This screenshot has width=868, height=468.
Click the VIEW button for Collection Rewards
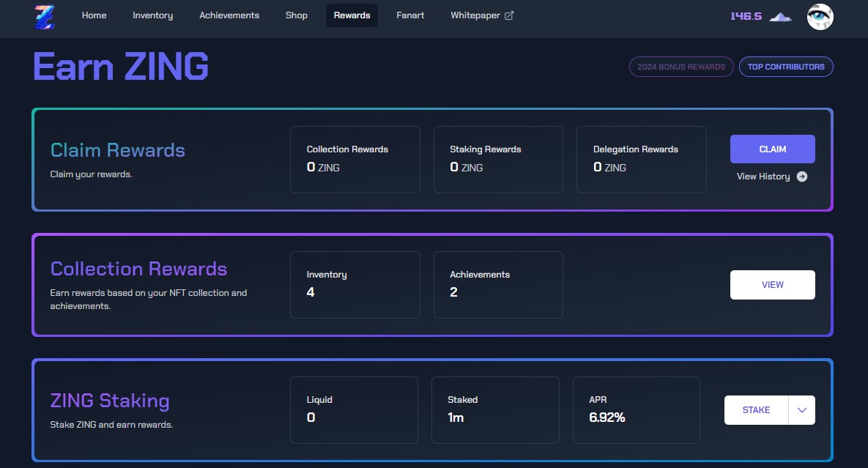772,285
